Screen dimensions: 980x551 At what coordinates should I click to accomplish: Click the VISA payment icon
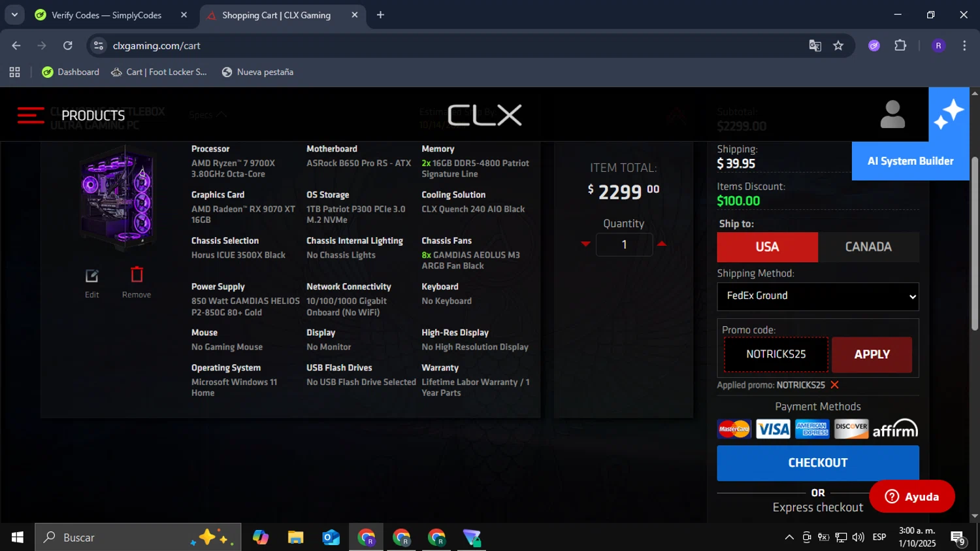[x=773, y=429]
